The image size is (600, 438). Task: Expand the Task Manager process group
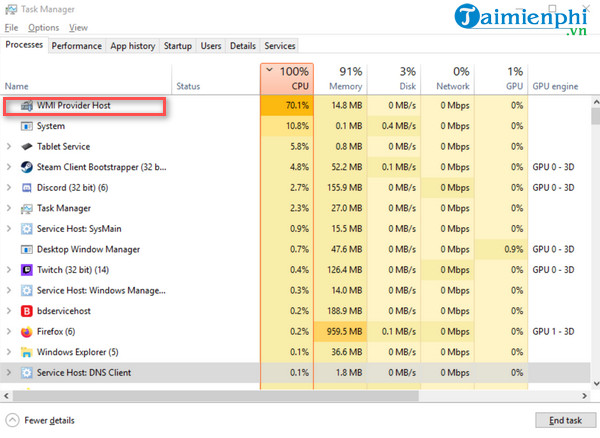tap(9, 208)
